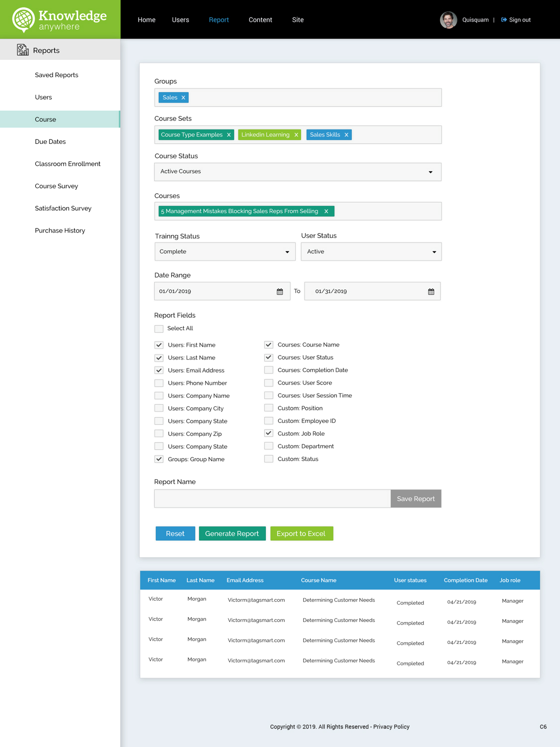Open Due Dates in the sidebar
Image resolution: width=560 pixels, height=747 pixels.
[x=50, y=142]
